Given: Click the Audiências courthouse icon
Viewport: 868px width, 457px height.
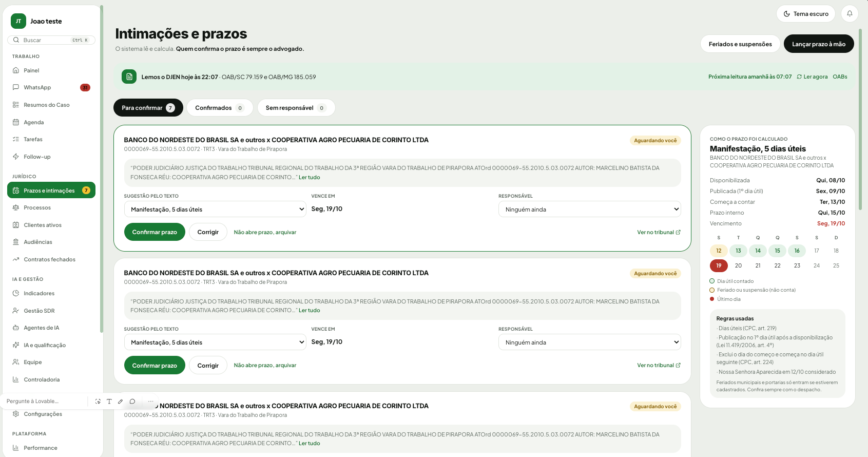Looking at the screenshot, I should [x=16, y=242].
